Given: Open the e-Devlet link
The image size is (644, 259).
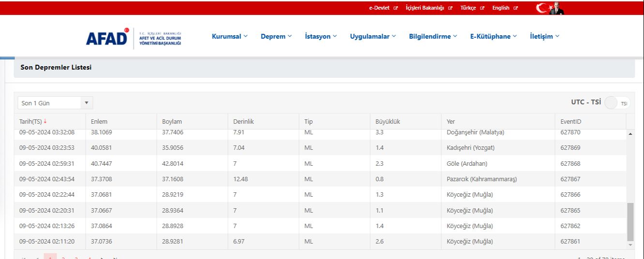Looking at the screenshot, I should [379, 8].
